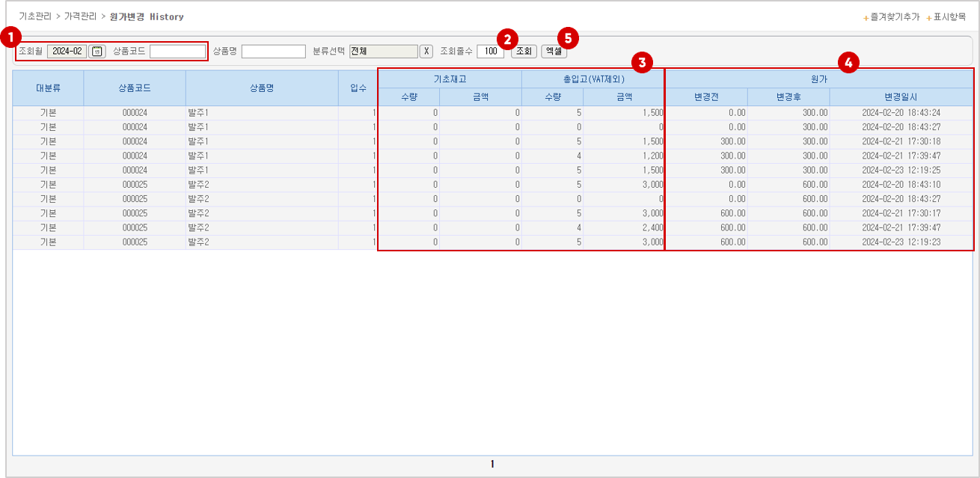Image resolution: width=980 pixels, height=478 pixels.
Task: Click 기초관리 in the breadcrumb
Action: point(34,16)
